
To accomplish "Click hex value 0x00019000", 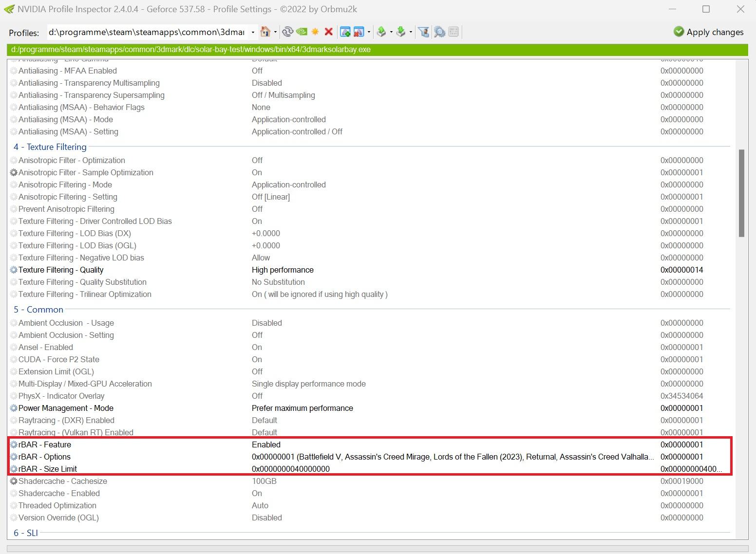I will [x=682, y=481].
